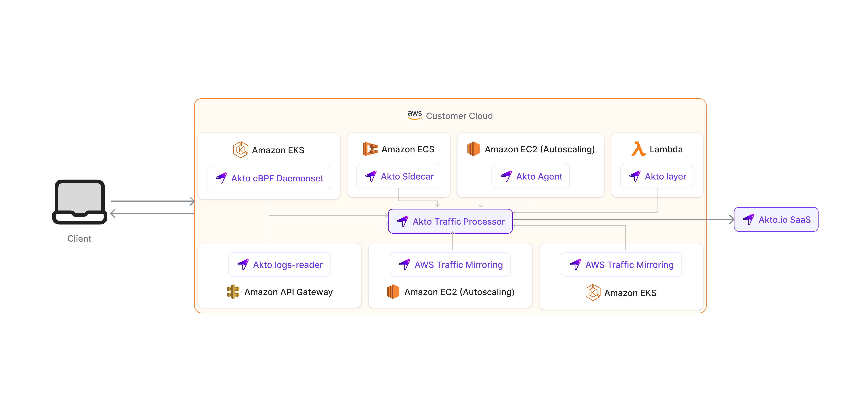Click the Akto Traffic Processor box
The height and width of the screenshot is (414, 868).
point(450,221)
